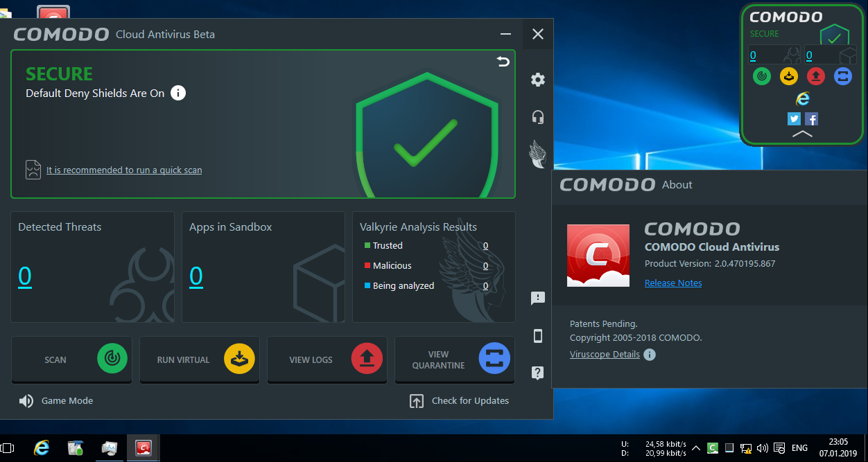Show hidden system tray icons

[696, 448]
